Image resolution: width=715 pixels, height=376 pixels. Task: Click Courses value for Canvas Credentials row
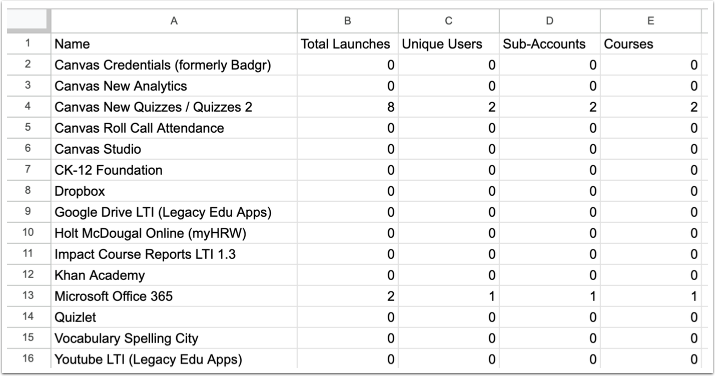tap(651, 65)
